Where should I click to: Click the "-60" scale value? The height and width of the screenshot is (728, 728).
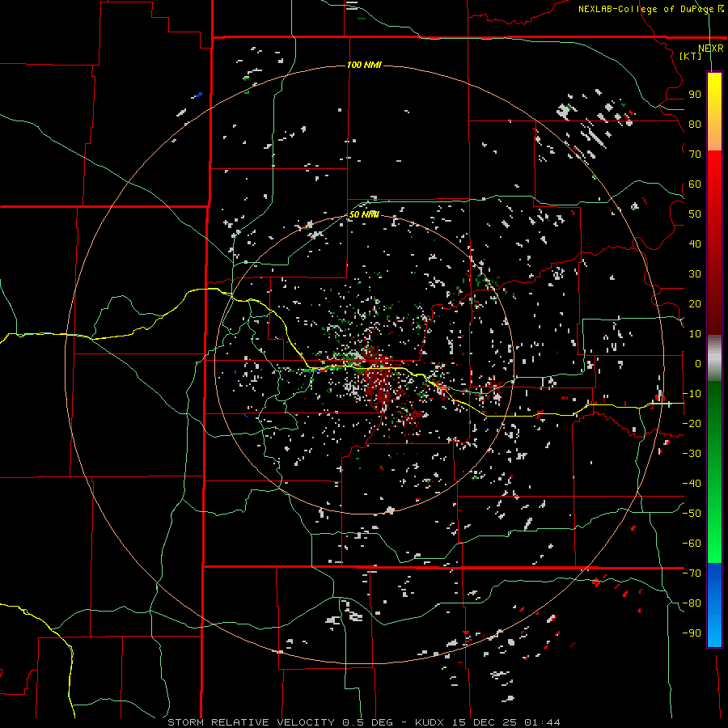click(x=692, y=544)
